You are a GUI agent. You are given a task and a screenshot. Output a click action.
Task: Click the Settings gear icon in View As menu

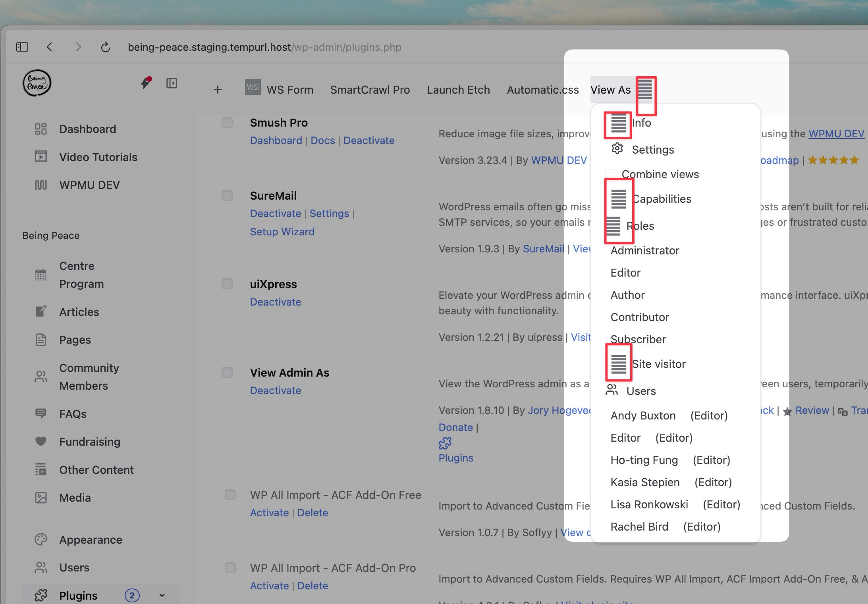tap(617, 148)
